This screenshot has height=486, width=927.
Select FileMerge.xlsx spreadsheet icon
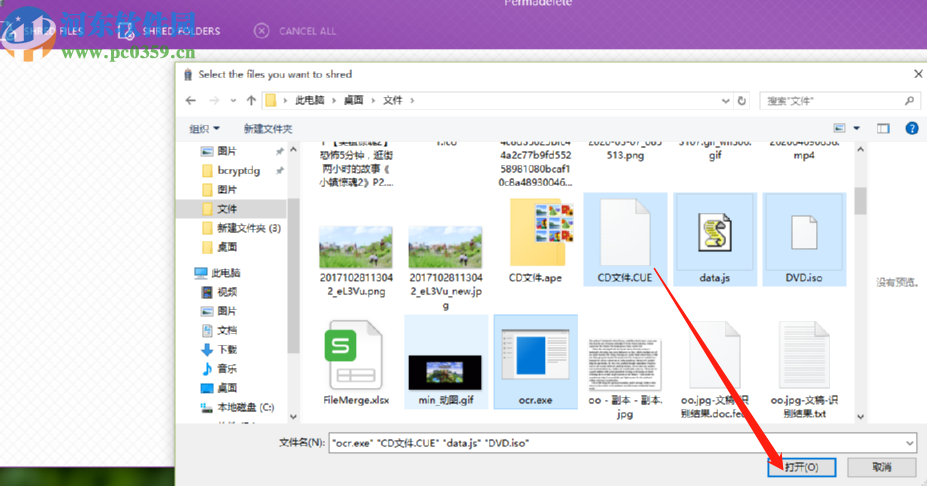(354, 355)
